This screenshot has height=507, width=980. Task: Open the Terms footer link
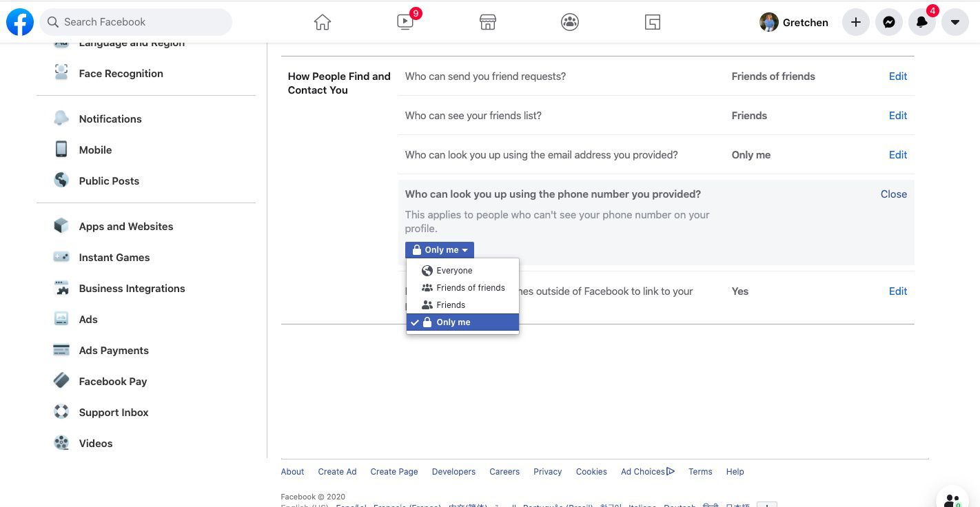click(x=700, y=472)
